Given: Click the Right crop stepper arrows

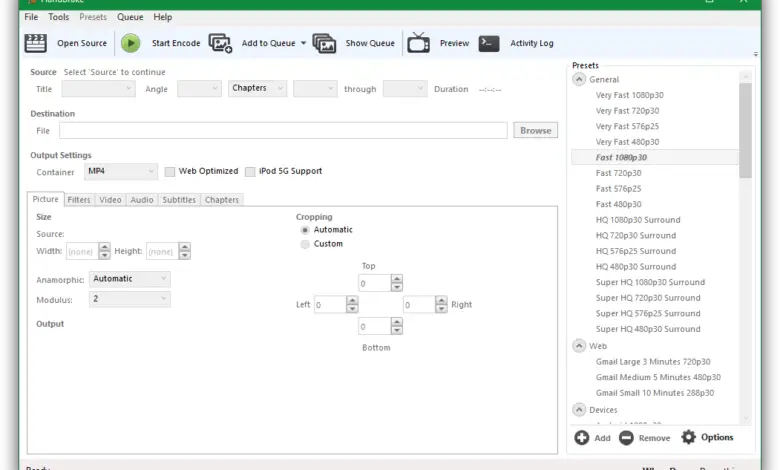Looking at the screenshot, I should point(441,304).
